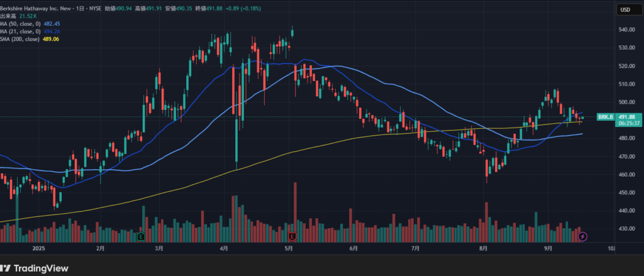Click the 489.06 SMA 200 value
The height and width of the screenshot is (276, 644).
tap(51, 39)
